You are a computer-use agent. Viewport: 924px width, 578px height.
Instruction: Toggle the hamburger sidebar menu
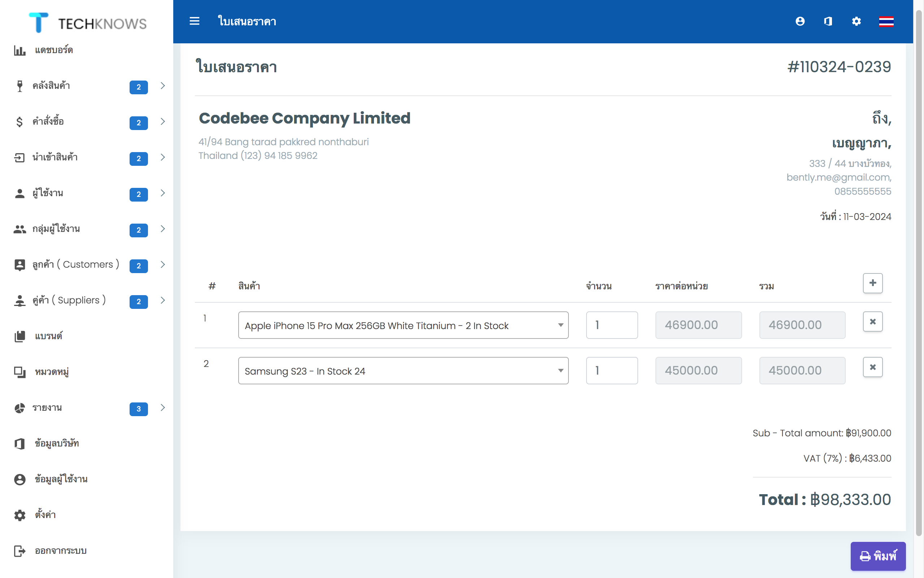coord(194,21)
